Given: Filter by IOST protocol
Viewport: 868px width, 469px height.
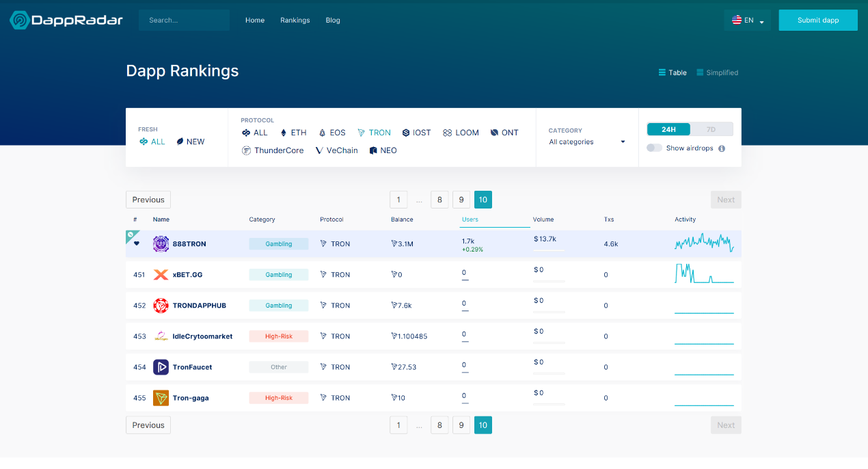Looking at the screenshot, I should pyautogui.click(x=417, y=133).
